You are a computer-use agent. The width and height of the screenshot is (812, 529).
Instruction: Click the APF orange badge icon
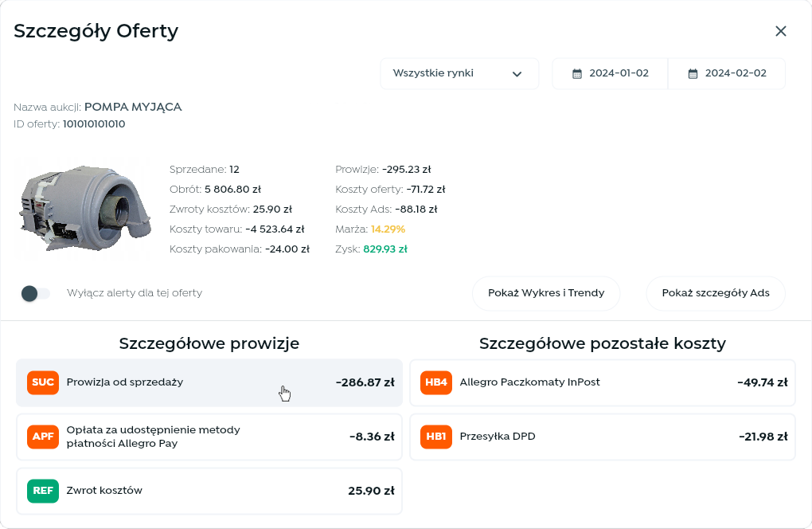pos(43,437)
